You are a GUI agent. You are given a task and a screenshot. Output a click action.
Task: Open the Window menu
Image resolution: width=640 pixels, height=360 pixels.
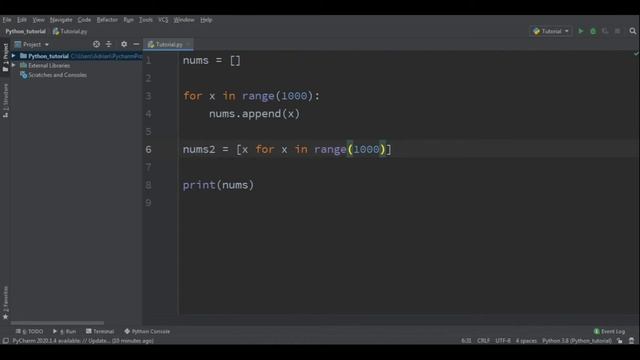click(x=184, y=20)
